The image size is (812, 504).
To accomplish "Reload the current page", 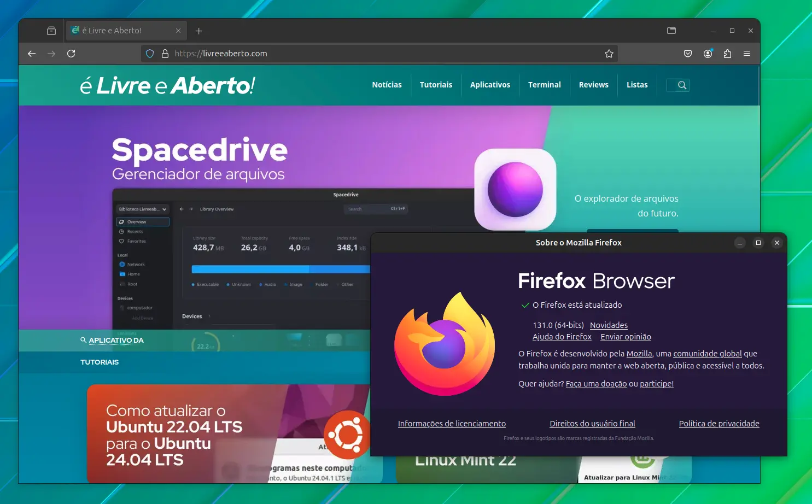I will 71,54.
